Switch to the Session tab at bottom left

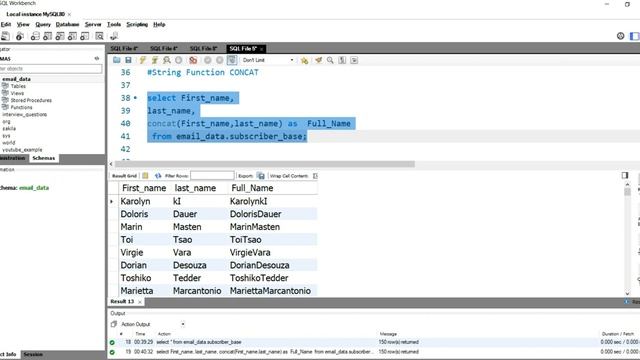(33, 354)
